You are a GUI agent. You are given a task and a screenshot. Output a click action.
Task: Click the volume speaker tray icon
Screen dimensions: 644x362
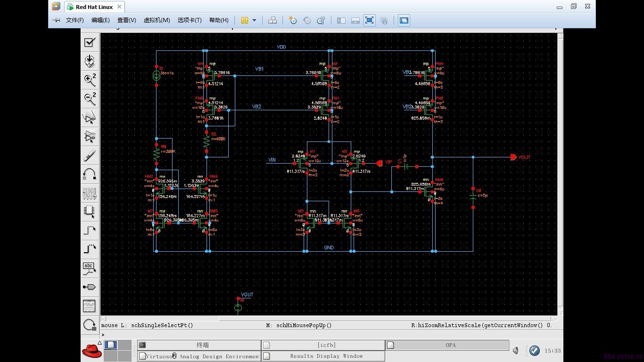516,351
